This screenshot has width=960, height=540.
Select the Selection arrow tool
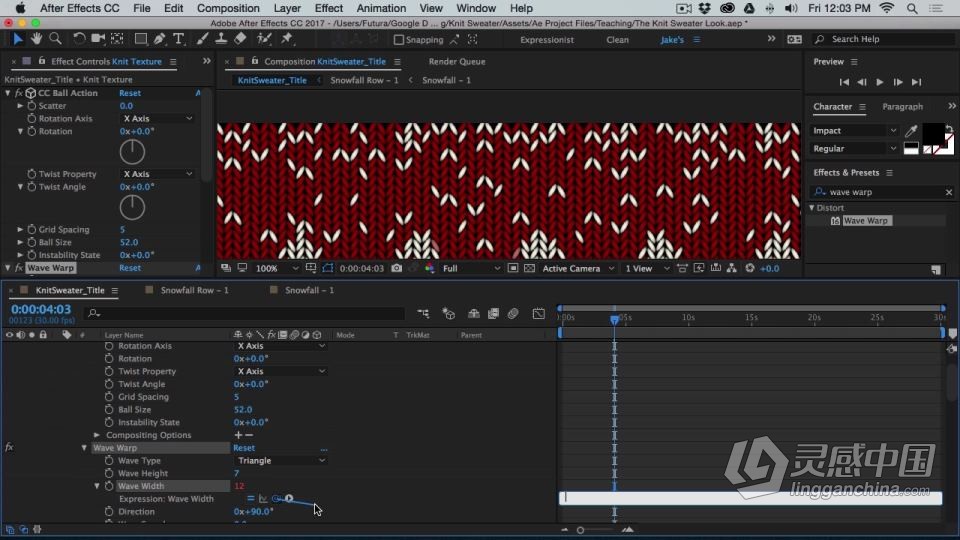pyautogui.click(x=17, y=39)
